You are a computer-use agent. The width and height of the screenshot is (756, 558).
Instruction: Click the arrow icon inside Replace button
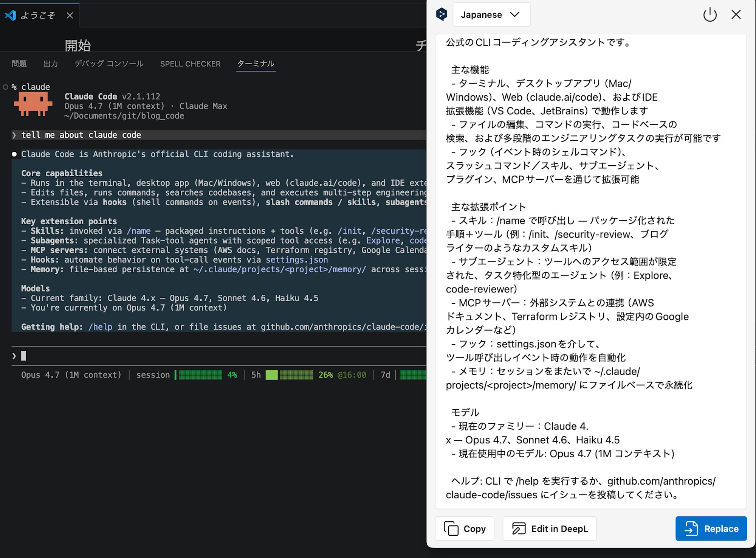[692, 528]
